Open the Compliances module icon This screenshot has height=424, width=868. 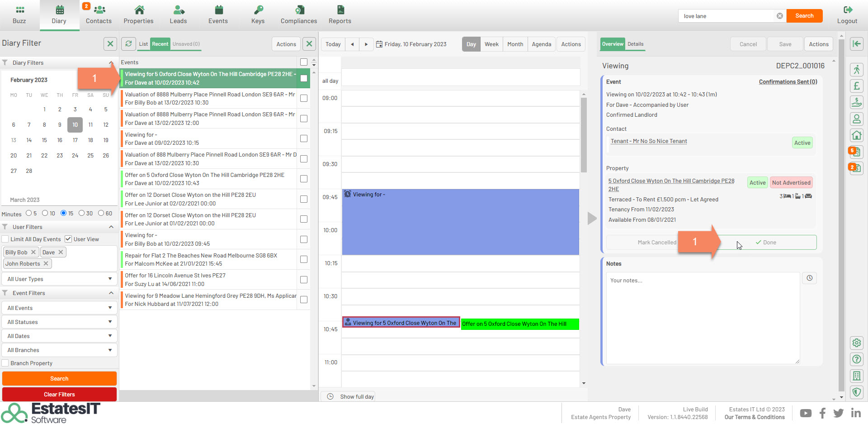(299, 10)
